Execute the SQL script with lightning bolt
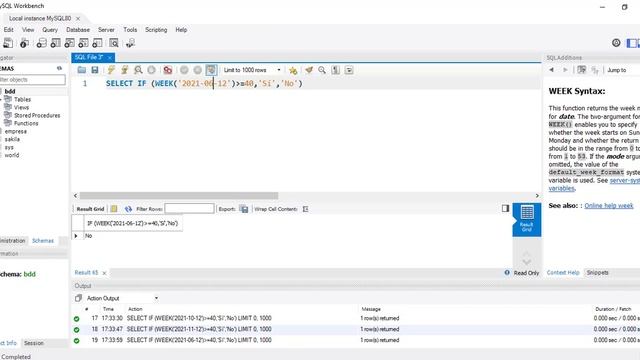The height and width of the screenshot is (360, 640). pos(111,70)
